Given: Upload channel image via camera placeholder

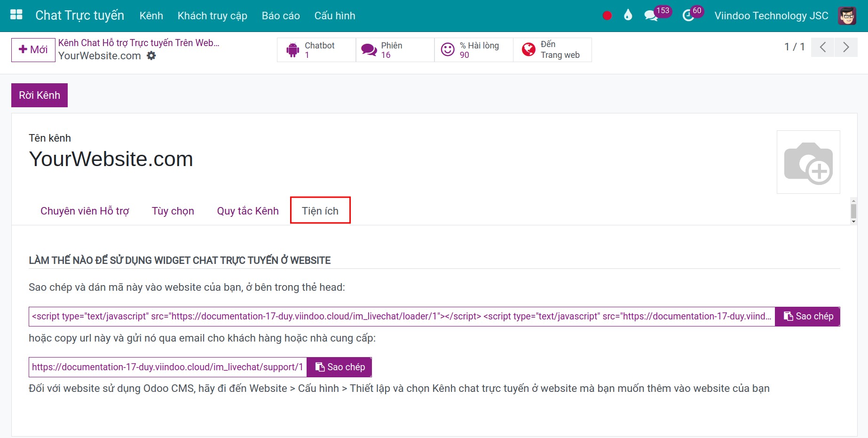Looking at the screenshot, I should (x=808, y=162).
